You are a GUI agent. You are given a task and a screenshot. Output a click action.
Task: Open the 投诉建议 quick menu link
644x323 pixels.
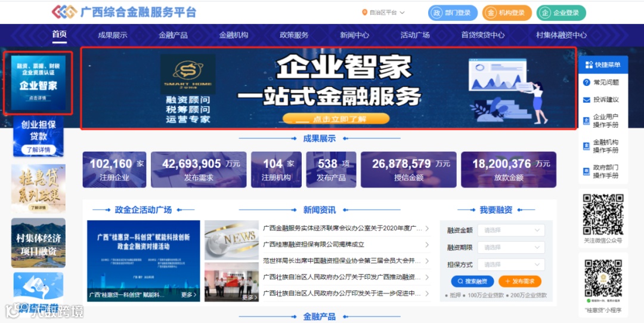[x=606, y=100]
